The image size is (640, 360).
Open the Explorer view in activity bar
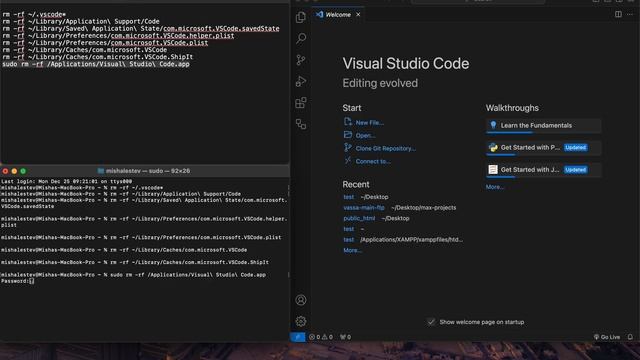coord(301,17)
